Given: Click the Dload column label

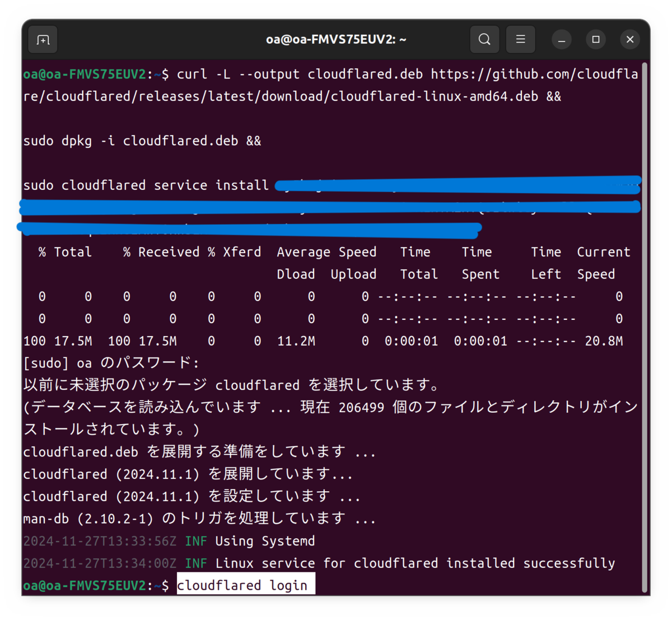Looking at the screenshot, I should [296, 274].
